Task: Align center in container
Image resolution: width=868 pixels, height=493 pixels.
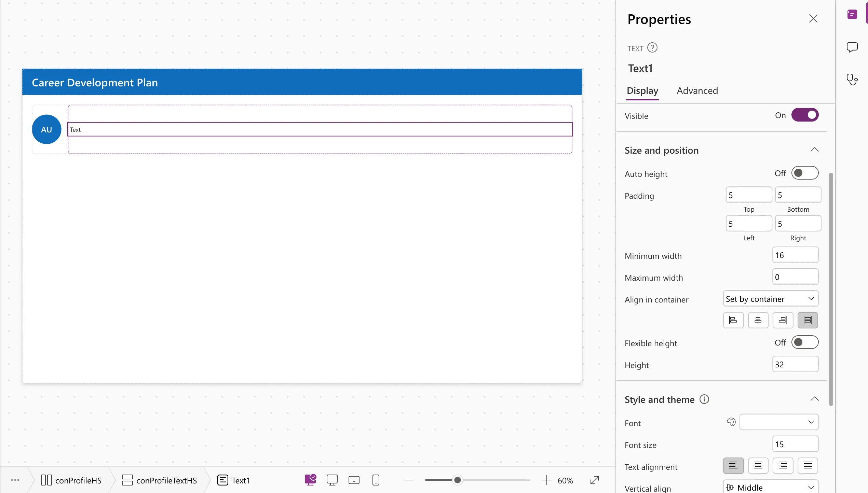Action: click(758, 320)
